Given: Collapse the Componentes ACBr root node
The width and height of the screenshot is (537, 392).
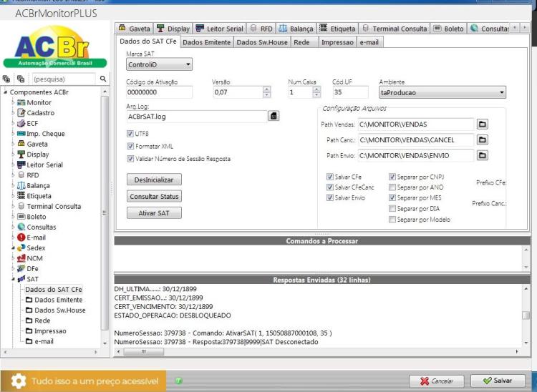Looking at the screenshot, I should (6, 92).
